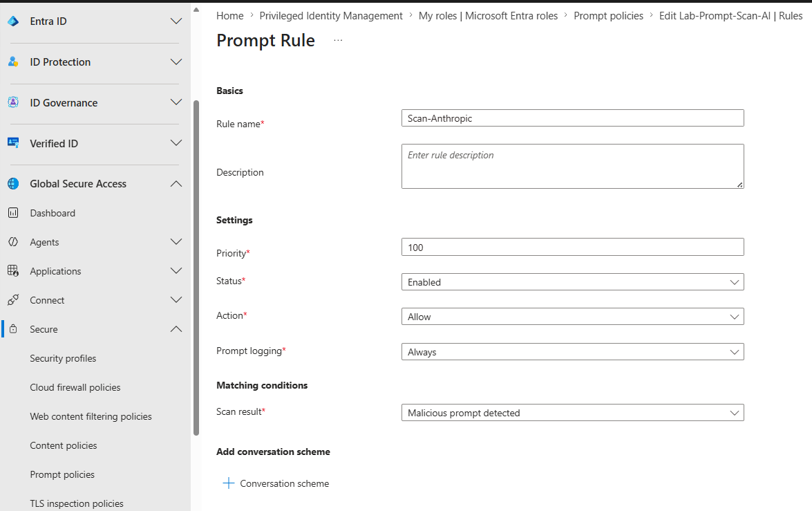Open Prompt policies in the sidebar
Viewport: 812px width, 511px height.
(62, 474)
